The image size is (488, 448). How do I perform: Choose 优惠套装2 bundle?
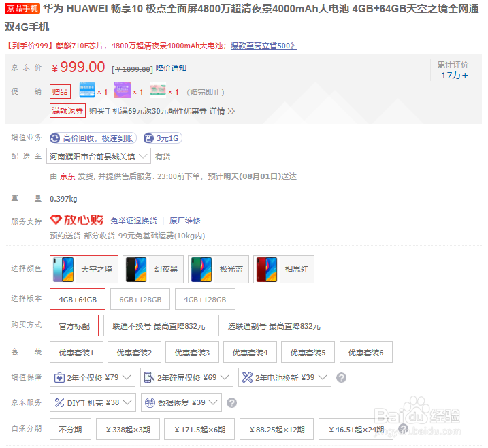135,352
